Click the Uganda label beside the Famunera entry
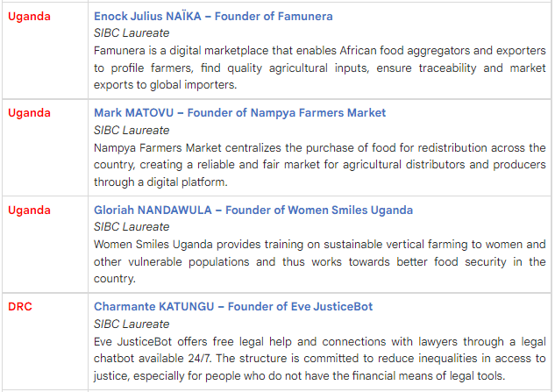 pos(30,16)
